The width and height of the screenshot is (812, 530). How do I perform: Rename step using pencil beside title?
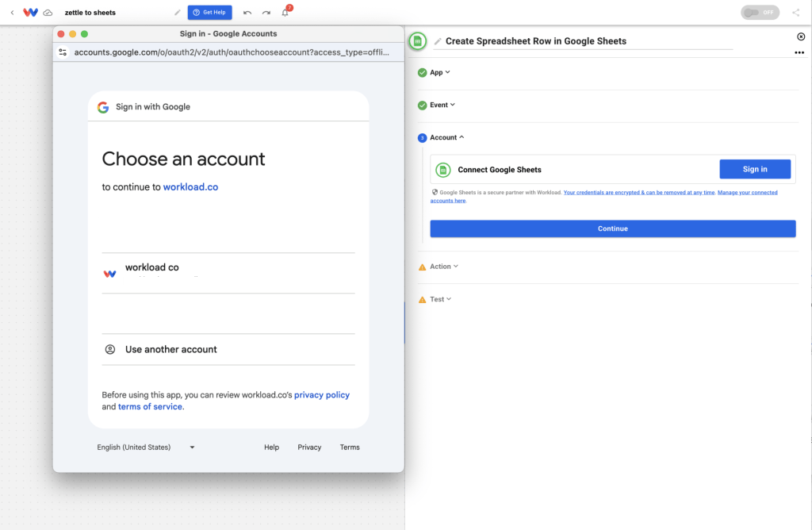pos(438,41)
